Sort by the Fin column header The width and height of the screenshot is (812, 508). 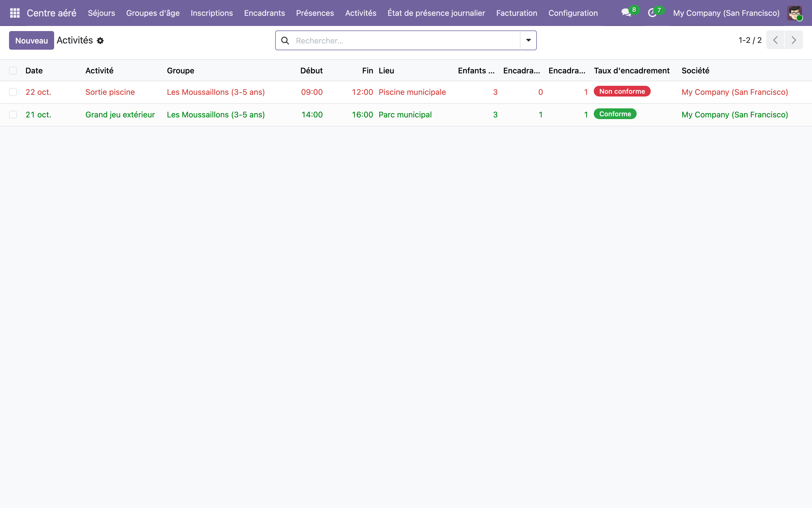click(367, 71)
